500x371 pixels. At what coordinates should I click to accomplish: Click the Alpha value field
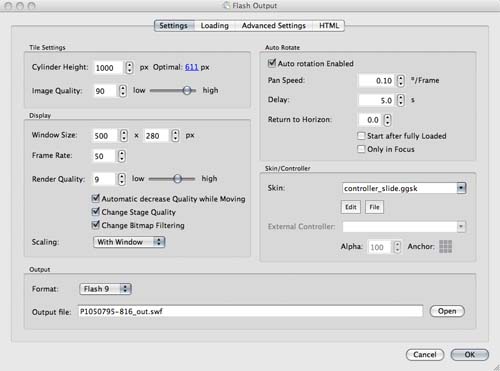(379, 247)
